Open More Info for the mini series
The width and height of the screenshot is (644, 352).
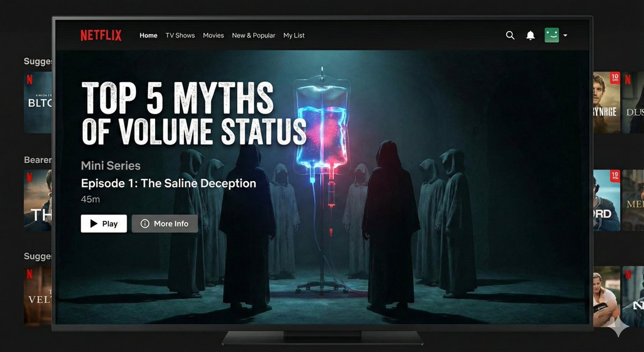point(165,224)
